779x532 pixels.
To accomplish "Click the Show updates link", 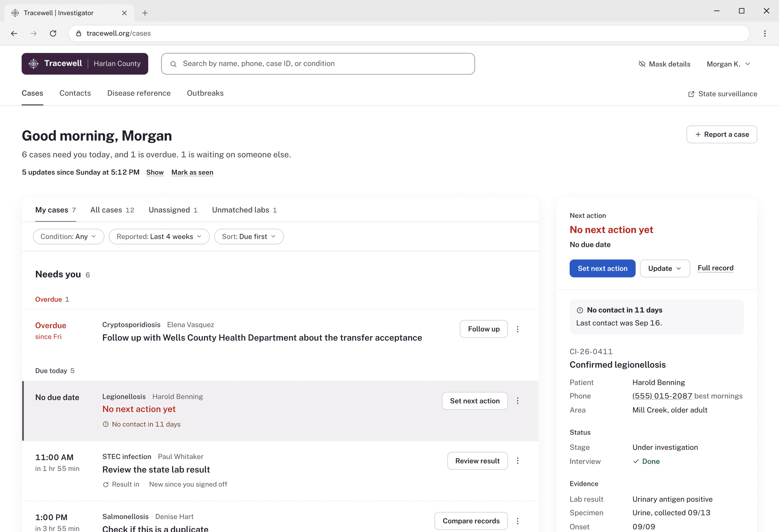I will [155, 172].
